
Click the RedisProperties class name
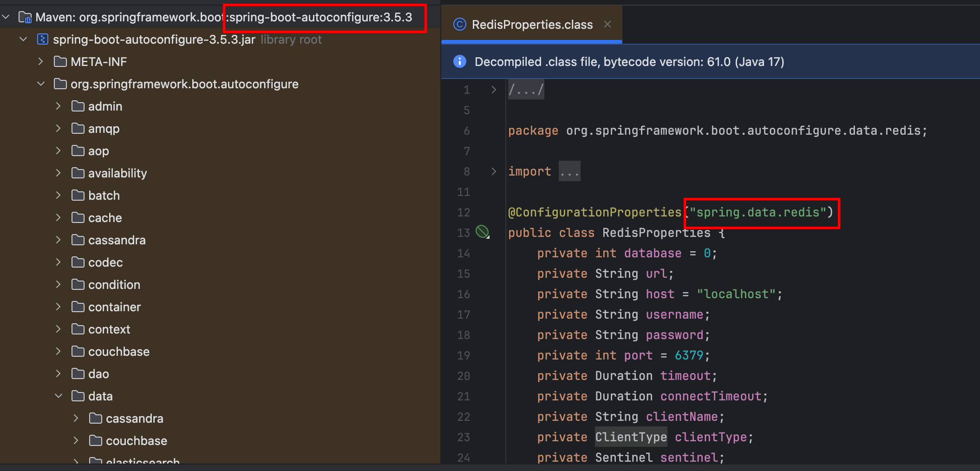(x=656, y=233)
